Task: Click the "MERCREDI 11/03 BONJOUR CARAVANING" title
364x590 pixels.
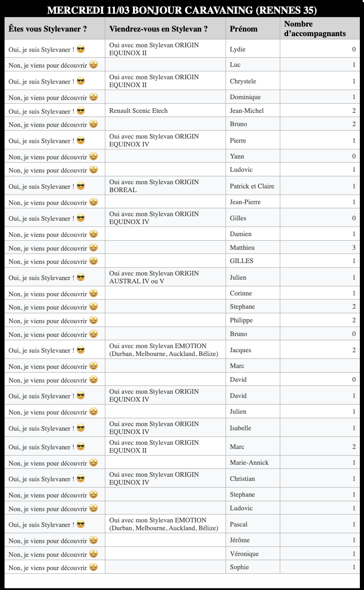Action: pyautogui.click(x=182, y=10)
